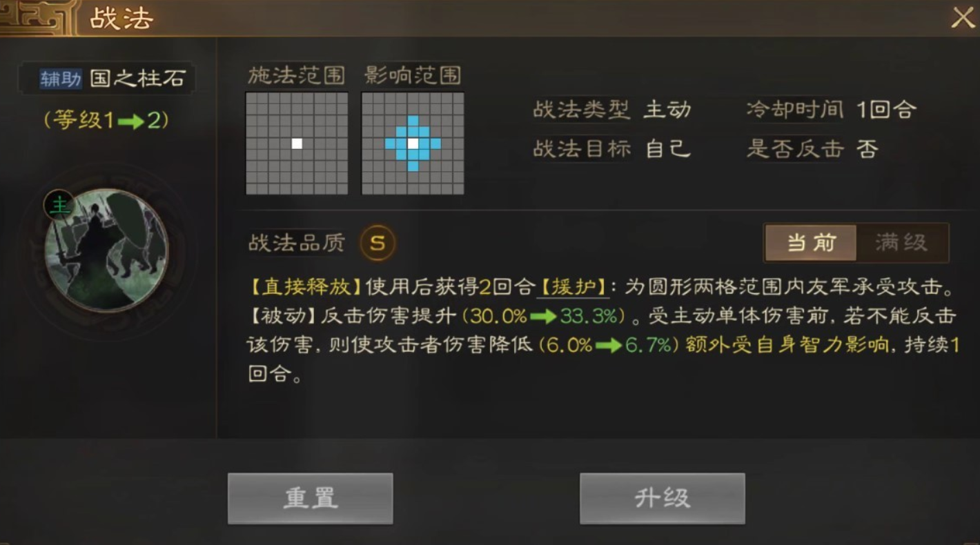Tap the 辅助 type tag
The width and height of the screenshot is (980, 545).
tap(61, 79)
